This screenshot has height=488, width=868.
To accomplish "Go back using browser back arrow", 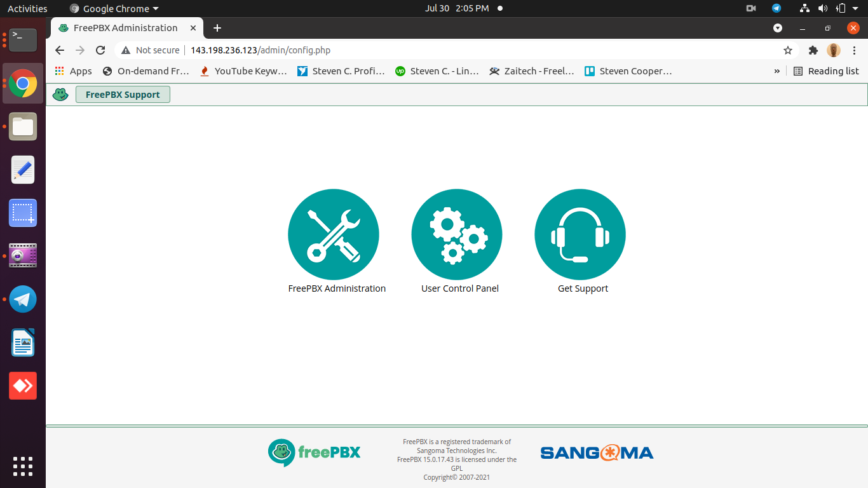I will (x=60, y=50).
